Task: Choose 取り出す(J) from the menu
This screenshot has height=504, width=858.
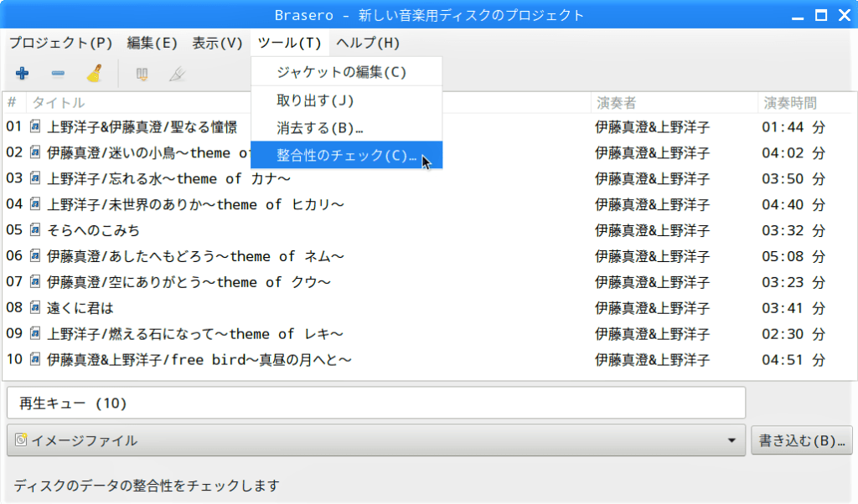Action: [346, 100]
